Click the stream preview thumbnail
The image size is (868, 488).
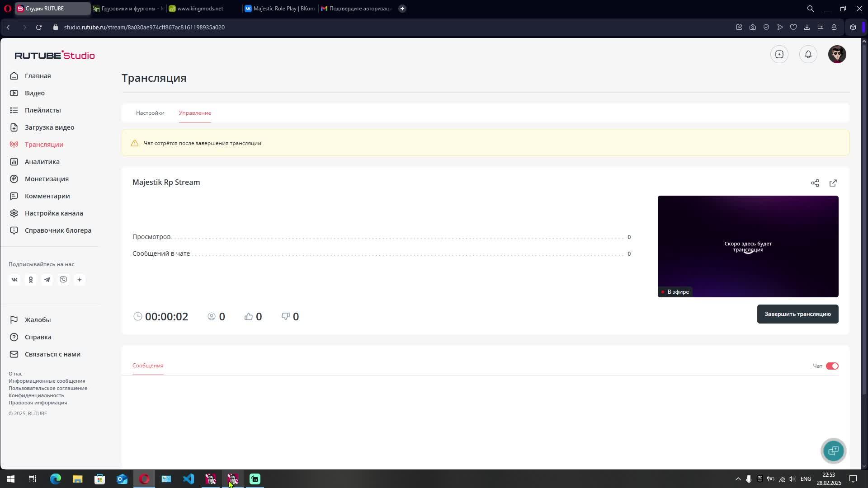[x=748, y=246]
